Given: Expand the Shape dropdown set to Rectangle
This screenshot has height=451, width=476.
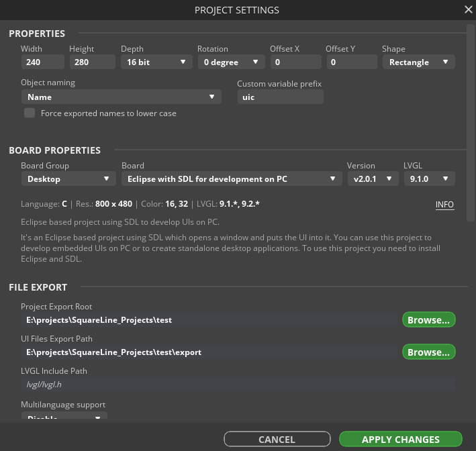Looking at the screenshot, I should click(x=418, y=62).
